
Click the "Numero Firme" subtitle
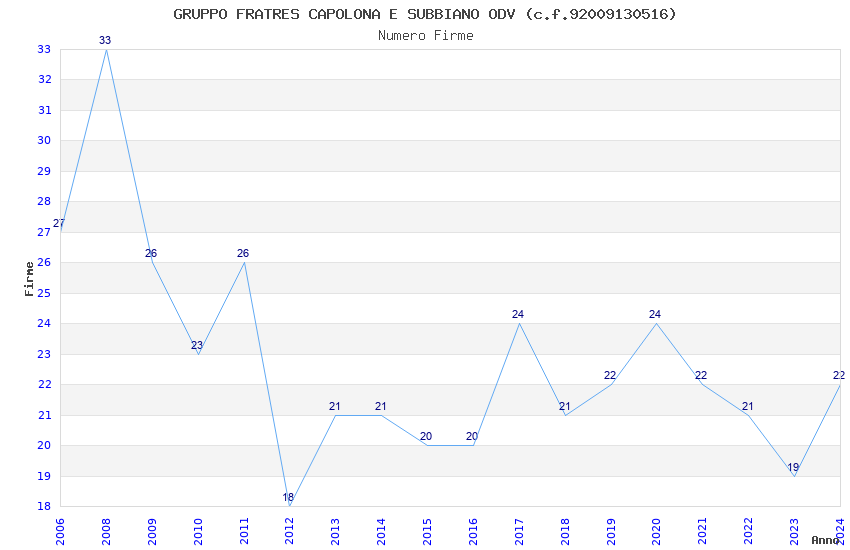coord(426,36)
